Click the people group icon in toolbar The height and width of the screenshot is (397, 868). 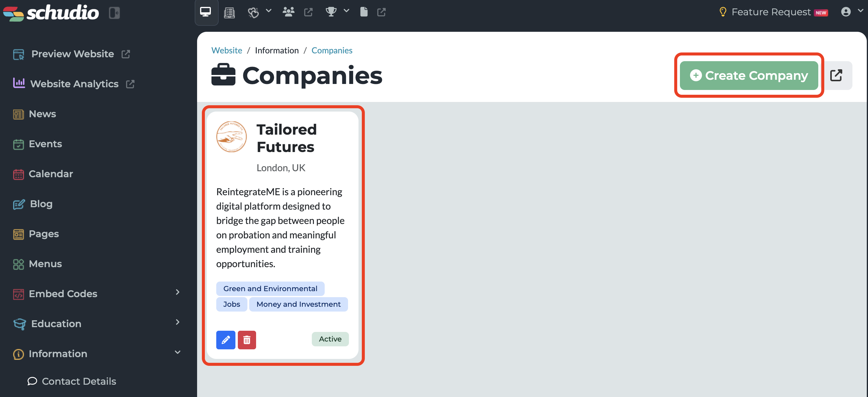click(x=288, y=12)
